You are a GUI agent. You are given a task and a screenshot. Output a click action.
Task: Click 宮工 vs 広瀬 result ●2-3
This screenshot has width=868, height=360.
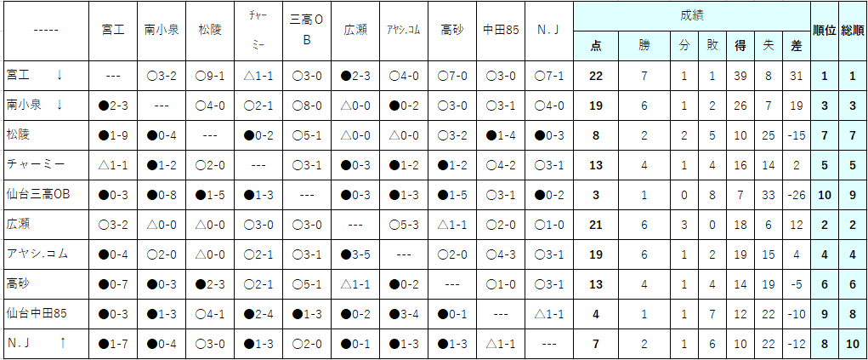tap(355, 76)
